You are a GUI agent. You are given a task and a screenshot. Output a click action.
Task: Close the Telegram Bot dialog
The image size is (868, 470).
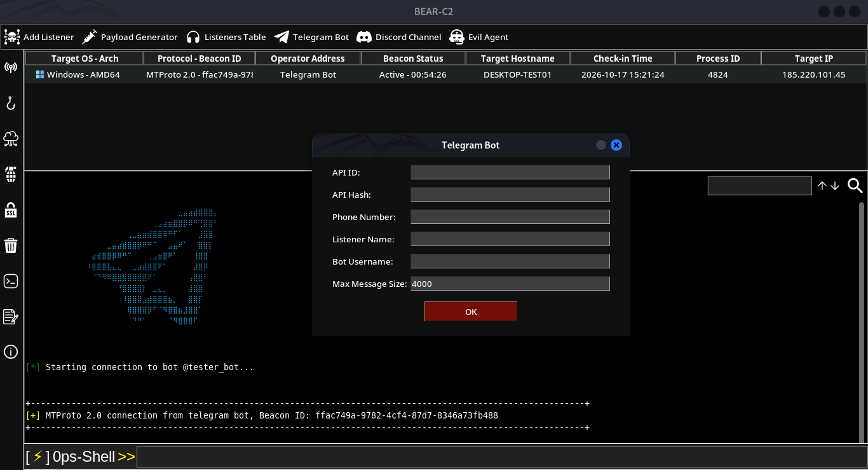click(x=616, y=145)
